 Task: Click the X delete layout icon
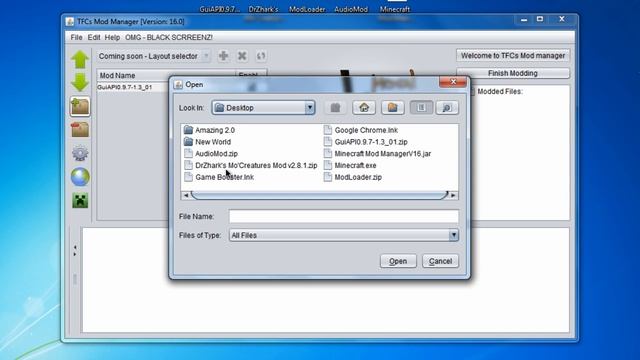pos(242,56)
